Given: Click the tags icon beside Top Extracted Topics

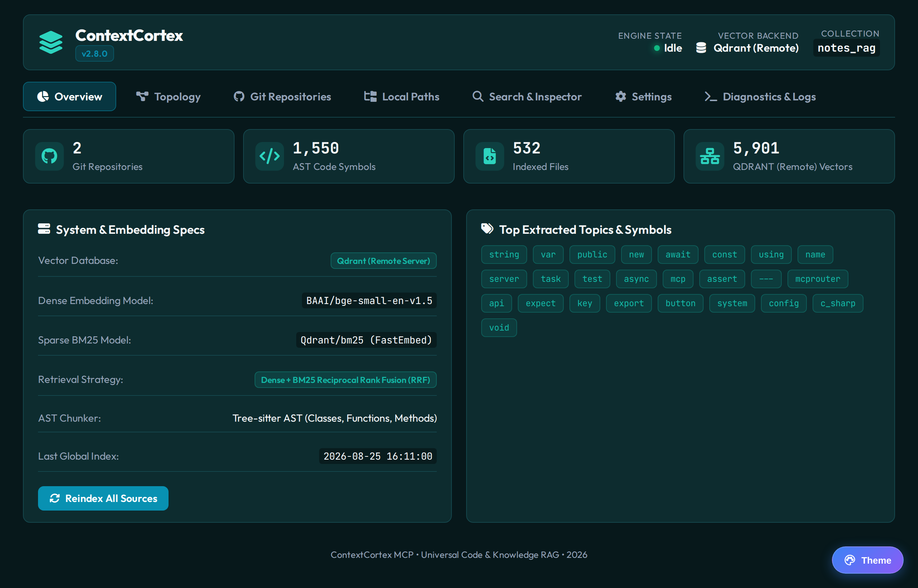Looking at the screenshot, I should click(x=487, y=229).
